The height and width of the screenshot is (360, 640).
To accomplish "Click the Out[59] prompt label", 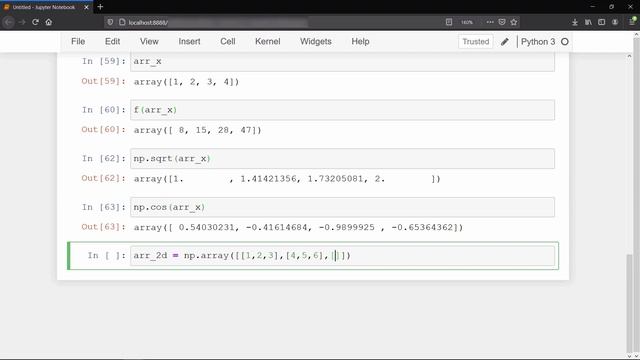I will pos(104,81).
